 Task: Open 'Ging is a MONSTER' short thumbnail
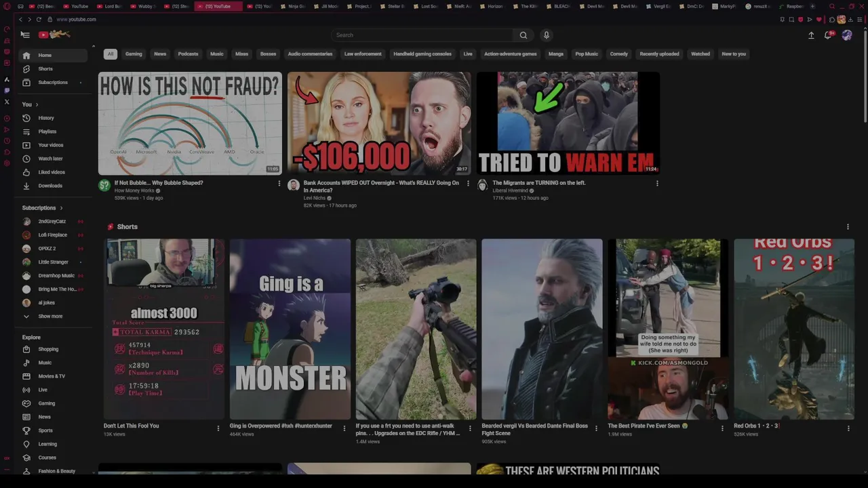click(290, 329)
